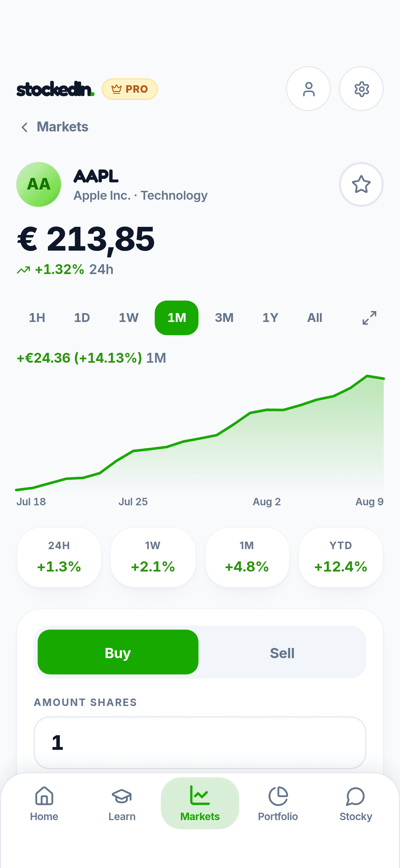Tap the YTD +12.4% performance card
This screenshot has width=400, height=868.
341,557
